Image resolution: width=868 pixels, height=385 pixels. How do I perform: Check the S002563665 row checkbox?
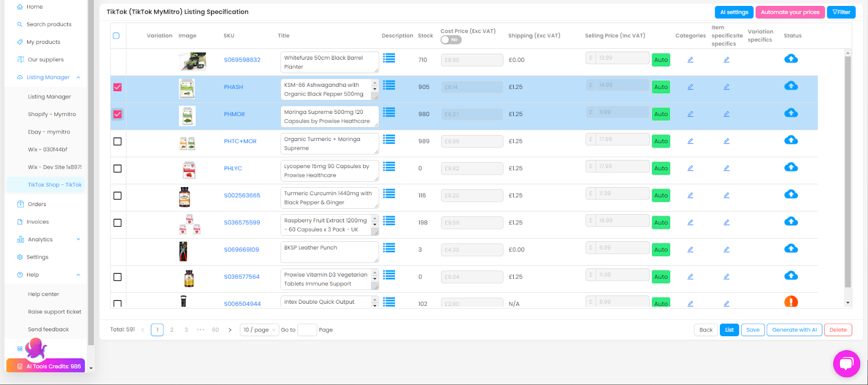(x=117, y=195)
